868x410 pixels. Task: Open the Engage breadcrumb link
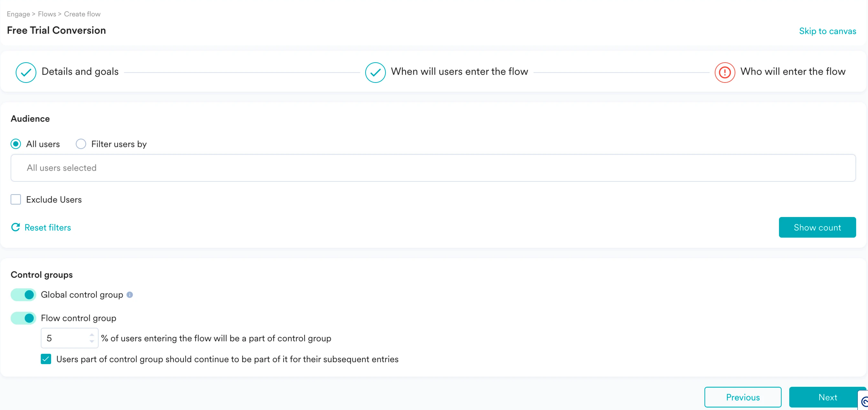pos(18,14)
